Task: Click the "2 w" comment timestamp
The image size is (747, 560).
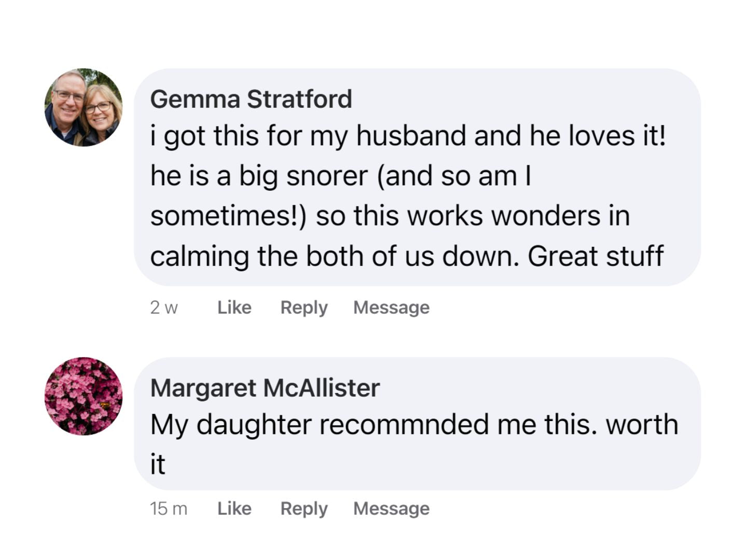Action: tap(164, 307)
